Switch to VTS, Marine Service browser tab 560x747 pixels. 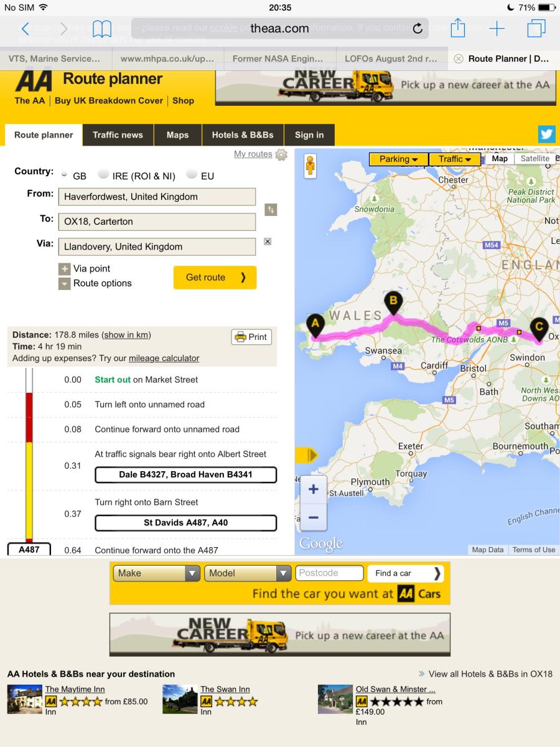click(x=56, y=59)
